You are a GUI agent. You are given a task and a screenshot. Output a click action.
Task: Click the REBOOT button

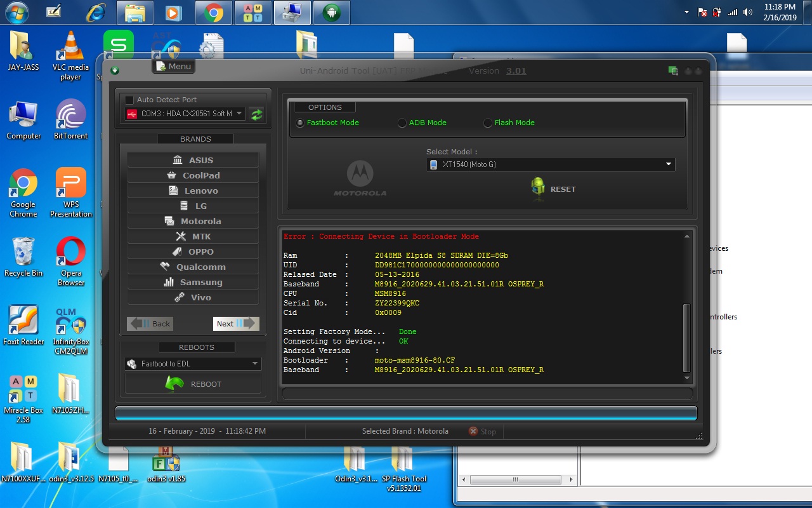(x=193, y=384)
